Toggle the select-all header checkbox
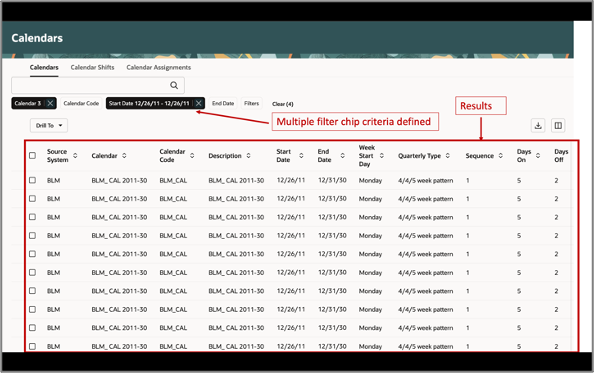This screenshot has height=374, width=594. tap(33, 156)
